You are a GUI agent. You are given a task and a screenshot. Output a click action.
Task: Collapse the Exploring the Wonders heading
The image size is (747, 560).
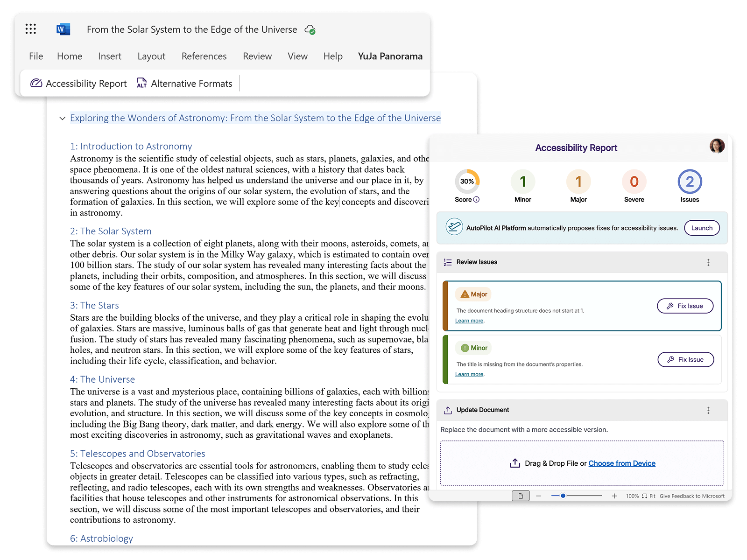pos(62,119)
